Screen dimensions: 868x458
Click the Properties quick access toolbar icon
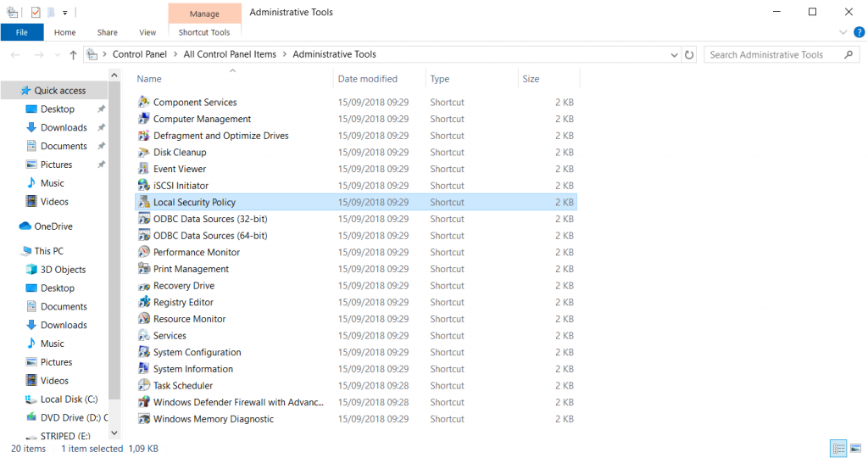tap(36, 12)
